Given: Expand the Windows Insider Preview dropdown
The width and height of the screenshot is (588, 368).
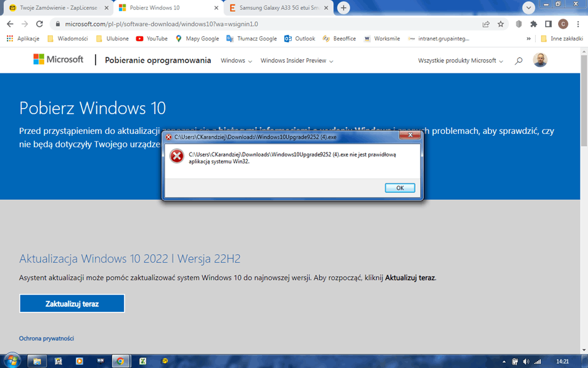Looking at the screenshot, I should point(297,61).
